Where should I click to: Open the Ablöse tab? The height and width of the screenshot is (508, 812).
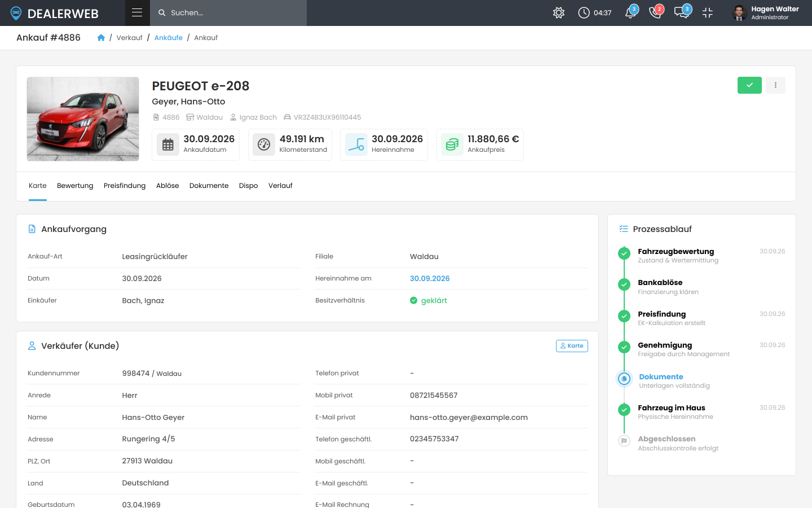(x=167, y=186)
